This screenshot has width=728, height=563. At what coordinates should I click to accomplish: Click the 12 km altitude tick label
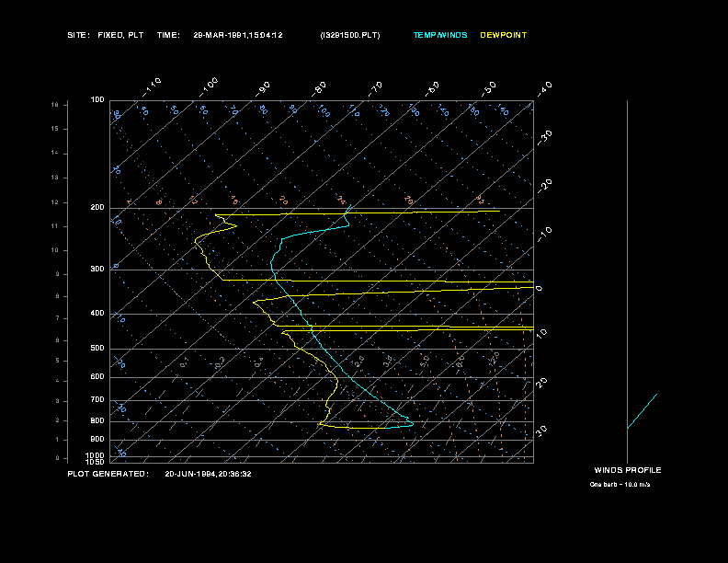(55, 202)
